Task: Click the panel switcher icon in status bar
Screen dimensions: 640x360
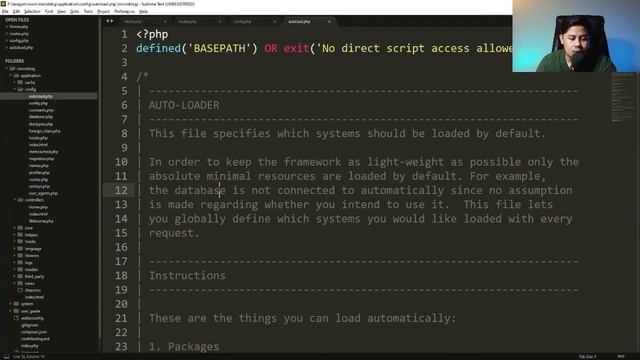Action: click(x=7, y=356)
